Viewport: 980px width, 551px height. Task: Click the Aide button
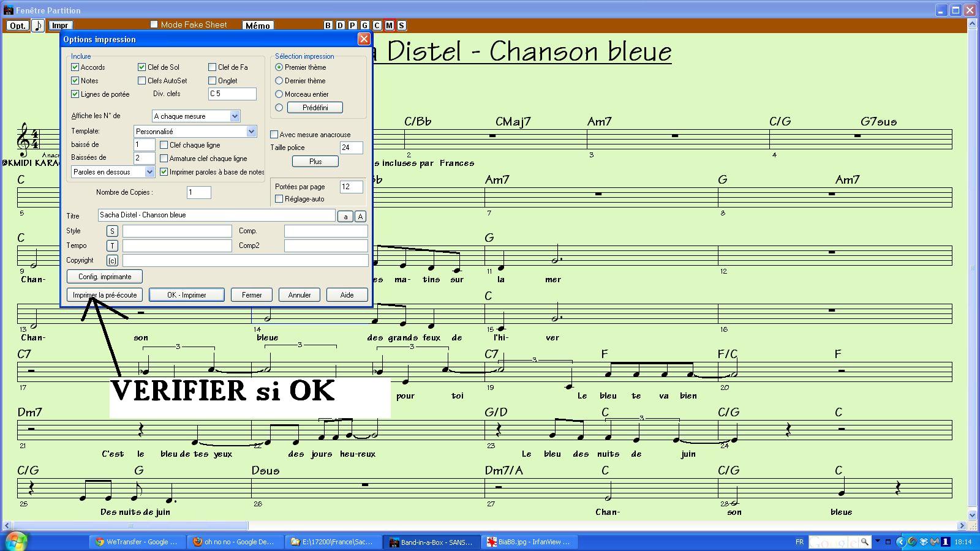coord(347,295)
